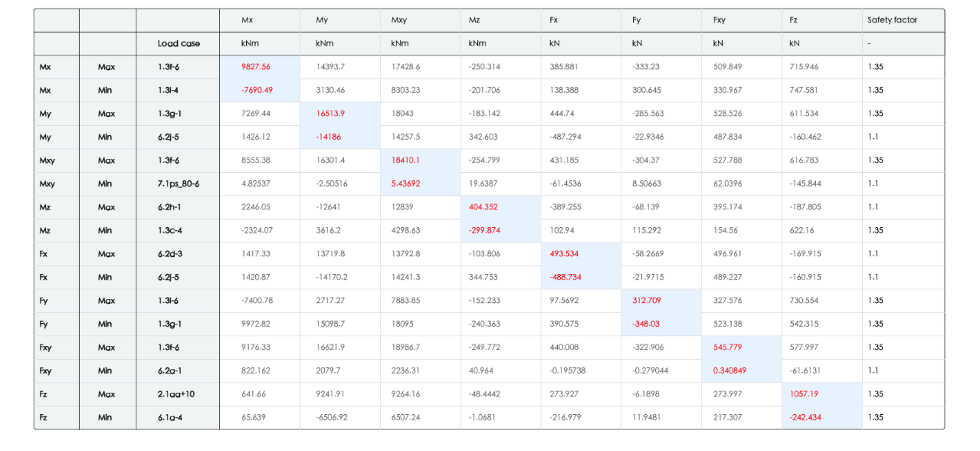Viewport: 980px width, 451px height.
Task: Select the highlighted Fy value 312.709
Action: point(647,301)
